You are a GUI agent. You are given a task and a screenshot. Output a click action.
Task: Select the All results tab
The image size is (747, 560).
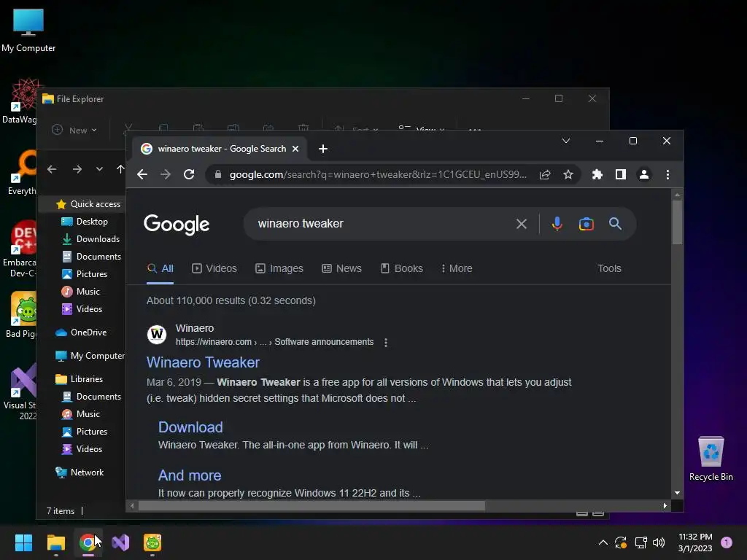(x=160, y=268)
